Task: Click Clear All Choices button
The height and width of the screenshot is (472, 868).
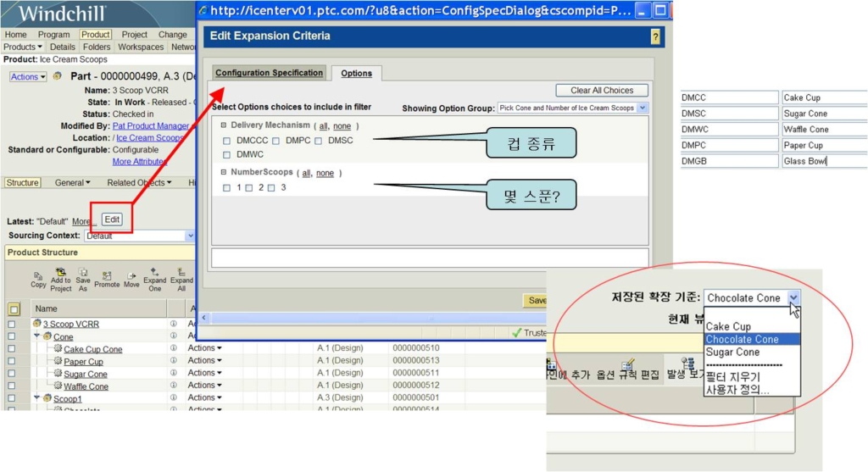Action: tap(602, 90)
